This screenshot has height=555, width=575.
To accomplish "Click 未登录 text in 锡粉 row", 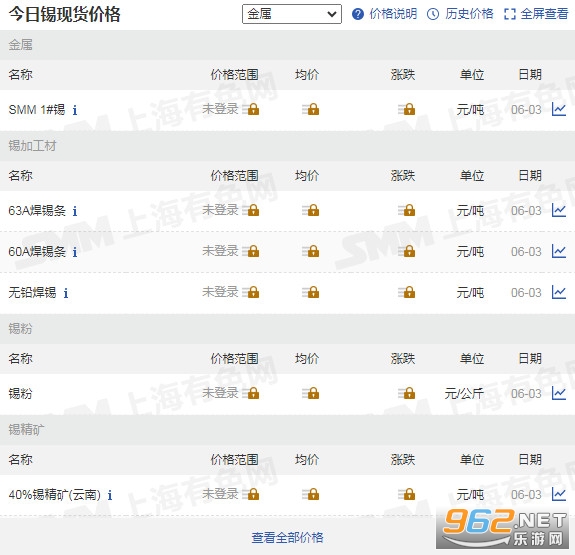I will coord(220,393).
